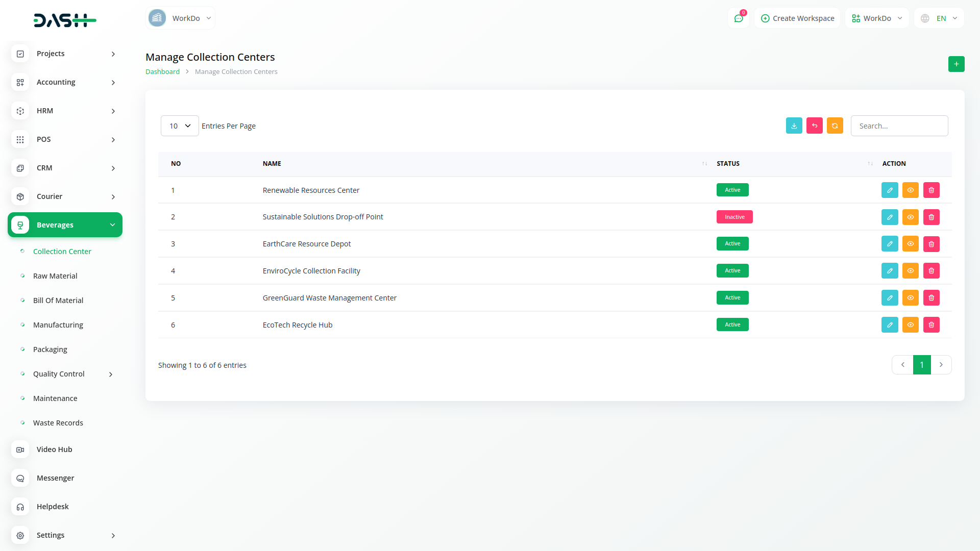Image resolution: width=980 pixels, height=551 pixels.
Task: Click the blue download export icon
Action: (794, 126)
